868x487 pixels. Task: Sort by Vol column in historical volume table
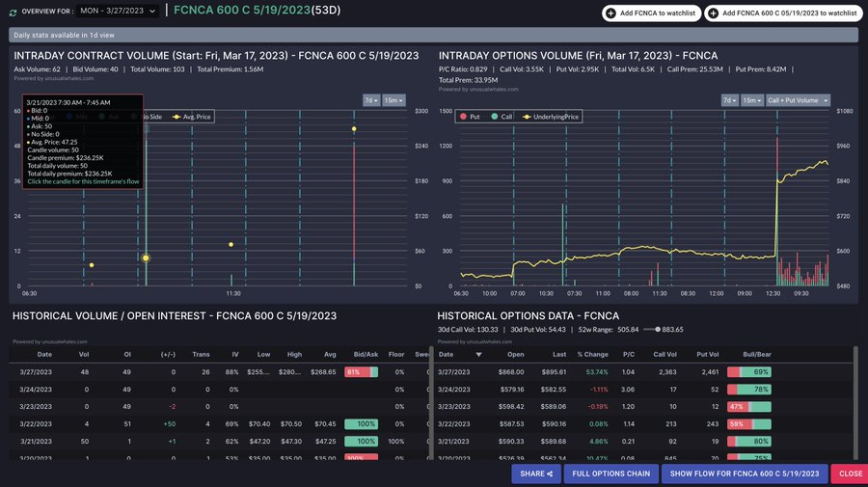(84, 354)
